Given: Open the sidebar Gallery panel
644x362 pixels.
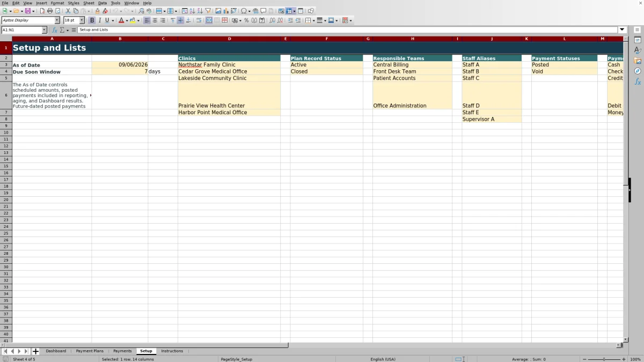Looking at the screenshot, I should (638, 61).
